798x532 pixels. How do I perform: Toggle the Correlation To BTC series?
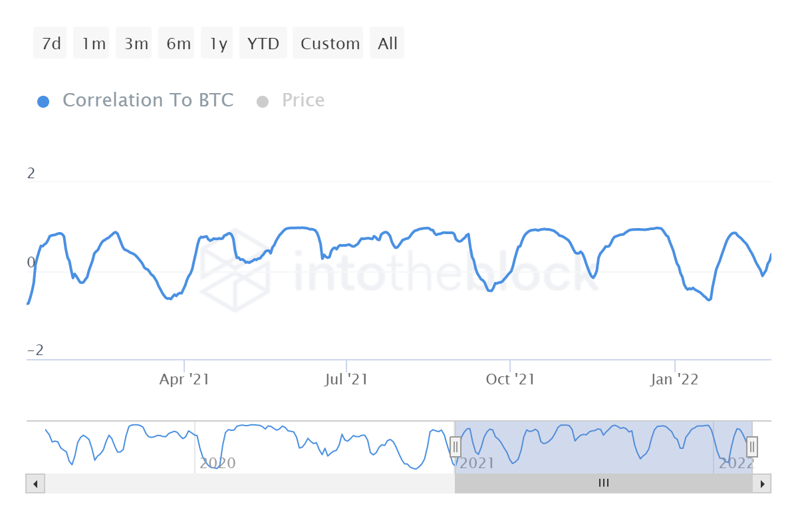pos(148,100)
